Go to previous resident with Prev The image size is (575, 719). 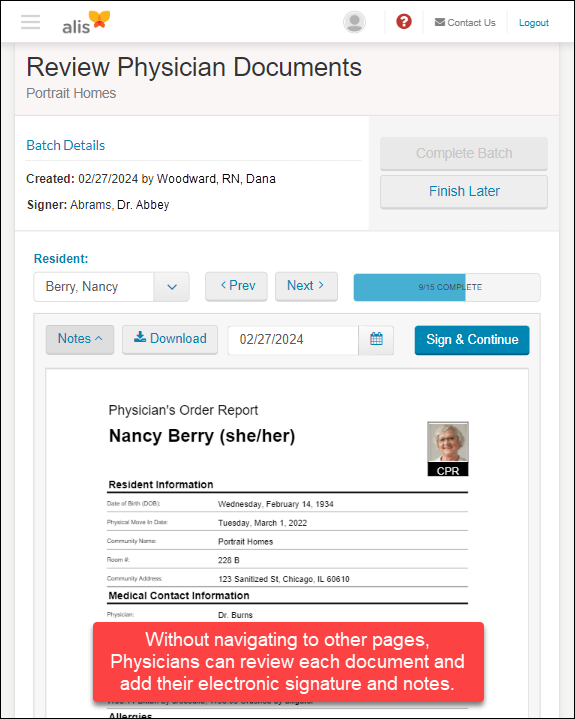(x=237, y=286)
